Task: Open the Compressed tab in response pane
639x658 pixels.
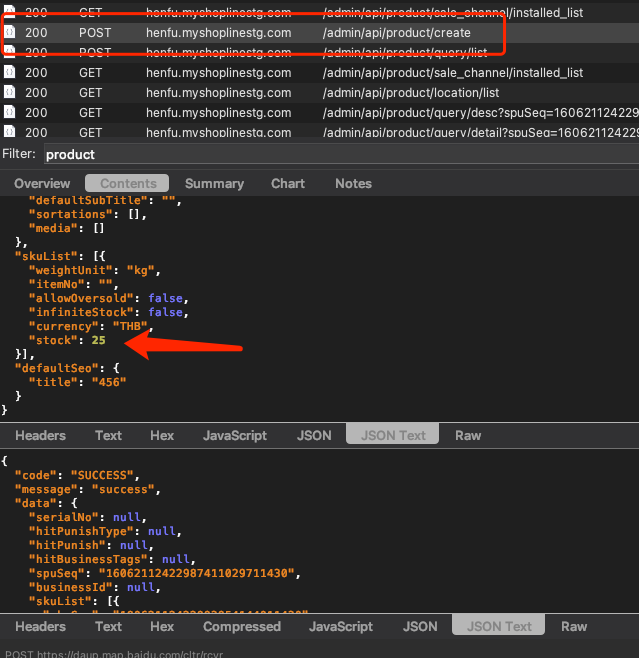Action: (242, 627)
